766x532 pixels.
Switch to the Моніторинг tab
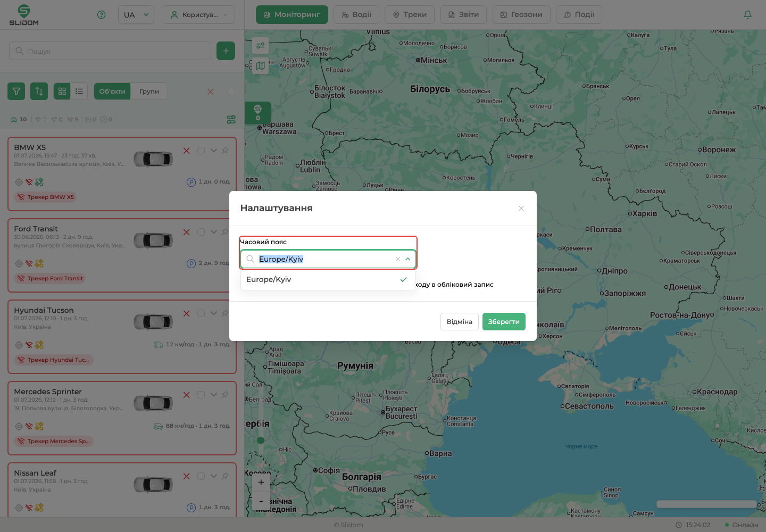coord(292,15)
